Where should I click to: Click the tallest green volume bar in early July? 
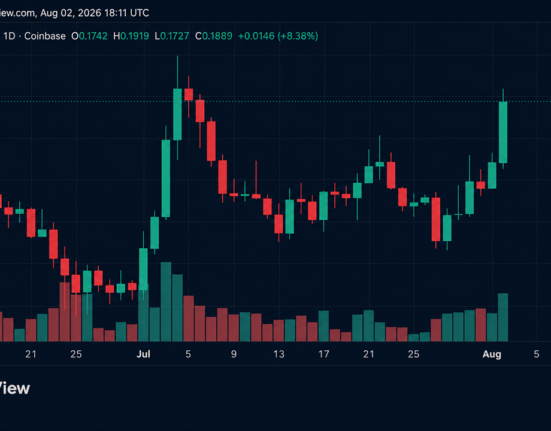(166, 302)
